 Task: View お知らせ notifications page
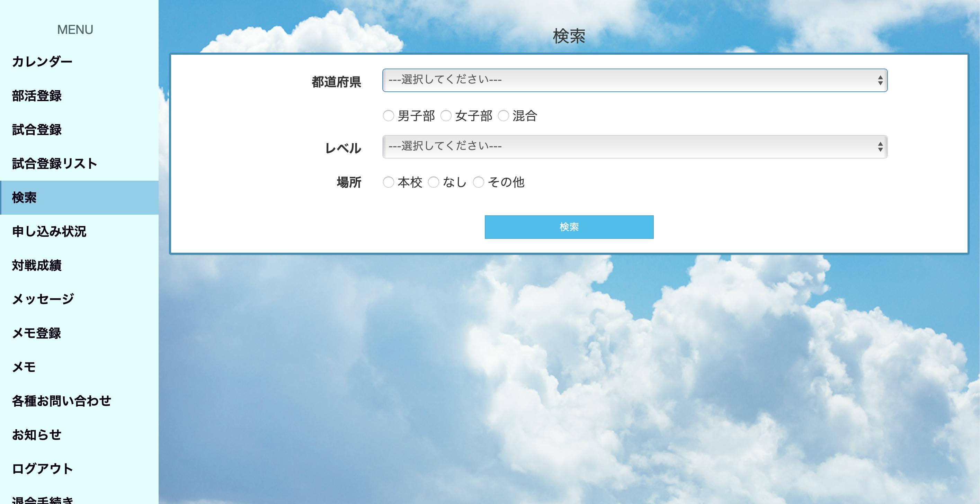coord(79,435)
